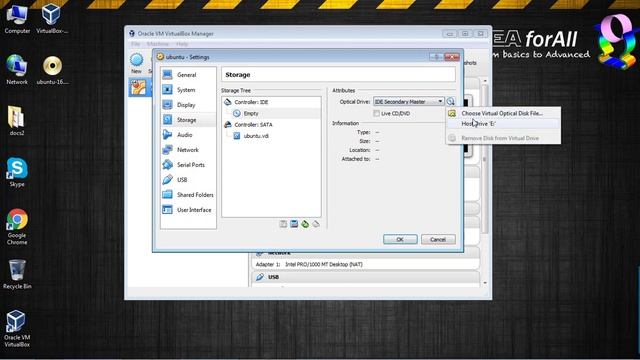Launch Skype from the desktop
640x360 pixels.
17,172
